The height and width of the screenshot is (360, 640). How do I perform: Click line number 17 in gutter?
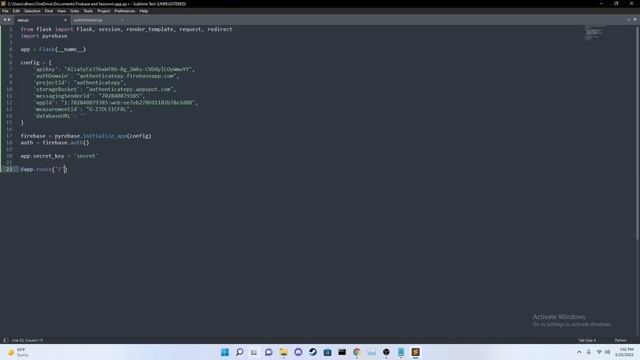click(9, 136)
